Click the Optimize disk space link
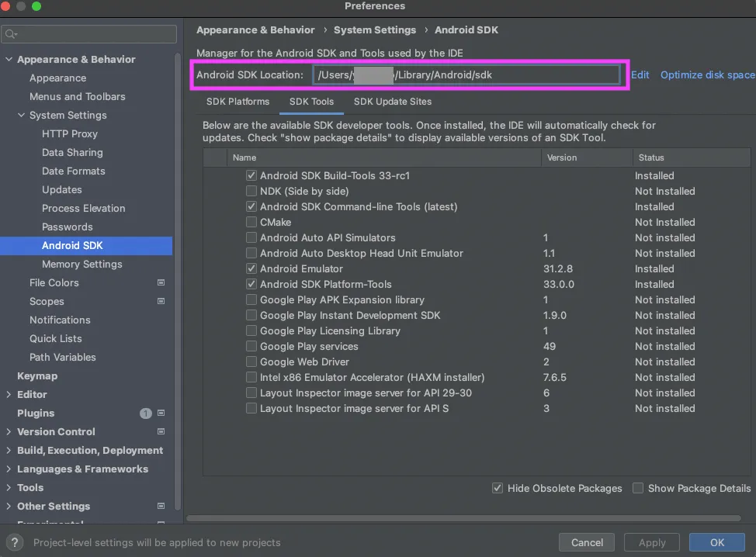This screenshot has width=756, height=557. [x=707, y=74]
